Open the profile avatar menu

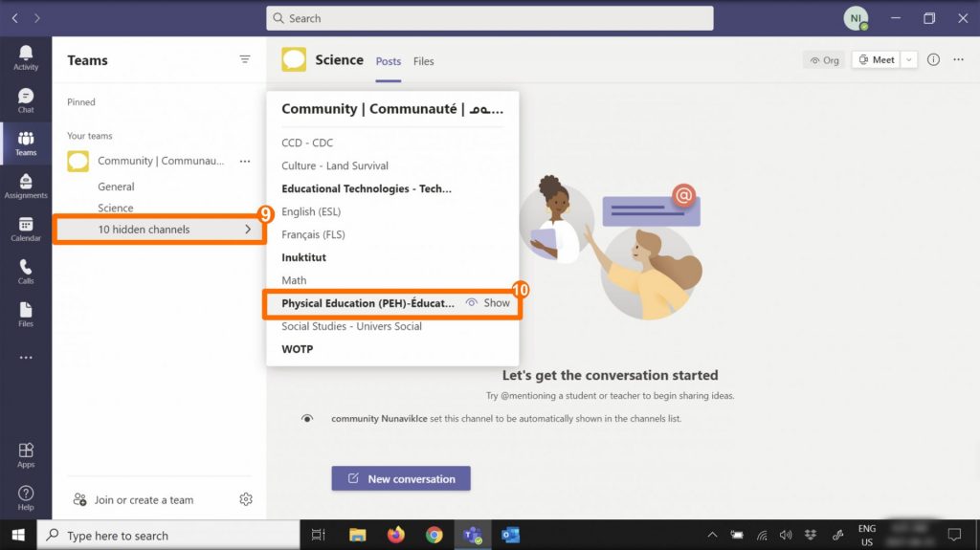pyautogui.click(x=856, y=18)
